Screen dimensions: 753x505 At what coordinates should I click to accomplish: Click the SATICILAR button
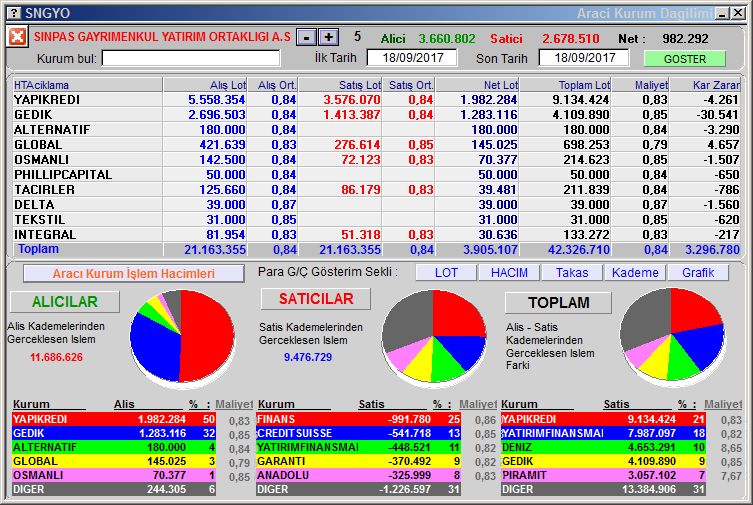(316, 299)
